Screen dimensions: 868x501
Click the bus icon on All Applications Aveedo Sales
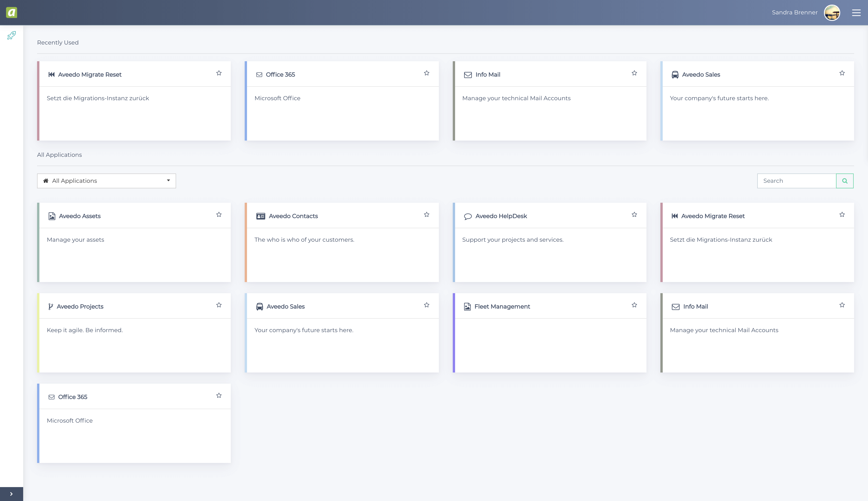pos(260,307)
